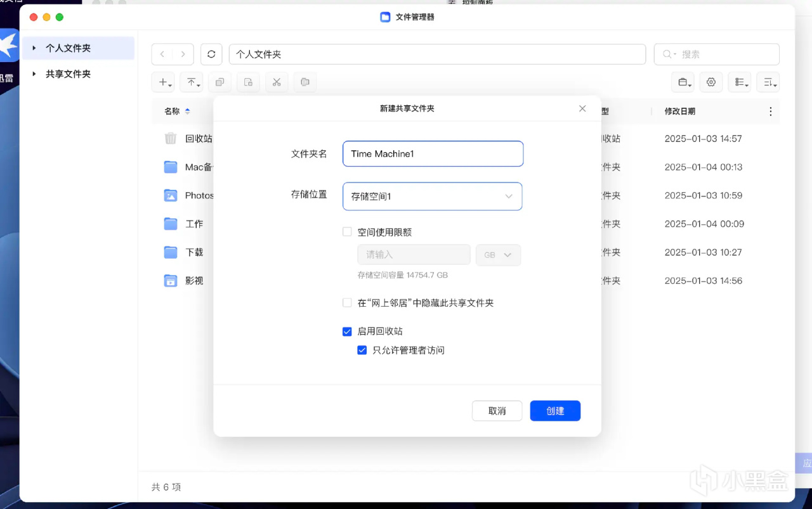
Task: Click the copy toolbar icon
Action: coord(219,82)
